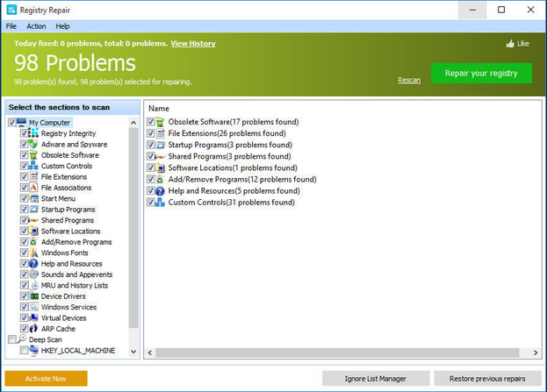Click Restore previous repairs button

[x=487, y=379]
